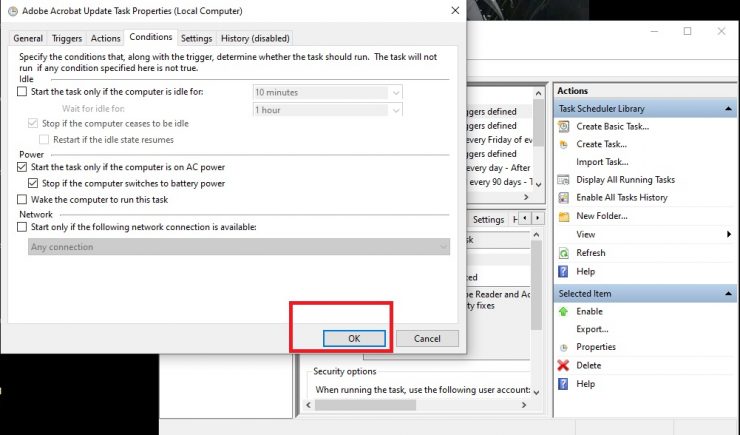Viewport: 740px width, 435px height.
Task: Select the task row 'every Friday of ev'
Action: (x=499, y=140)
